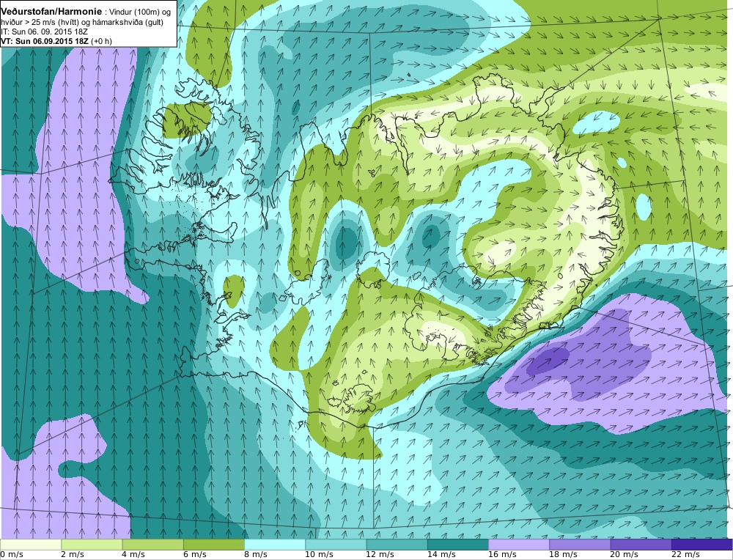Click the 16 m/s lavender legend swatch
This screenshot has height=560, width=733.
tap(519, 545)
